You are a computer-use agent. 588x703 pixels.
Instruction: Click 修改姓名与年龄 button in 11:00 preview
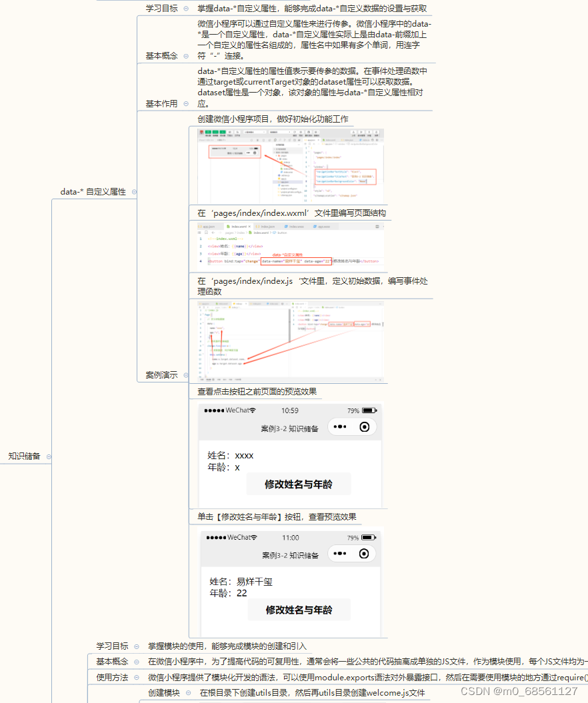tap(299, 610)
